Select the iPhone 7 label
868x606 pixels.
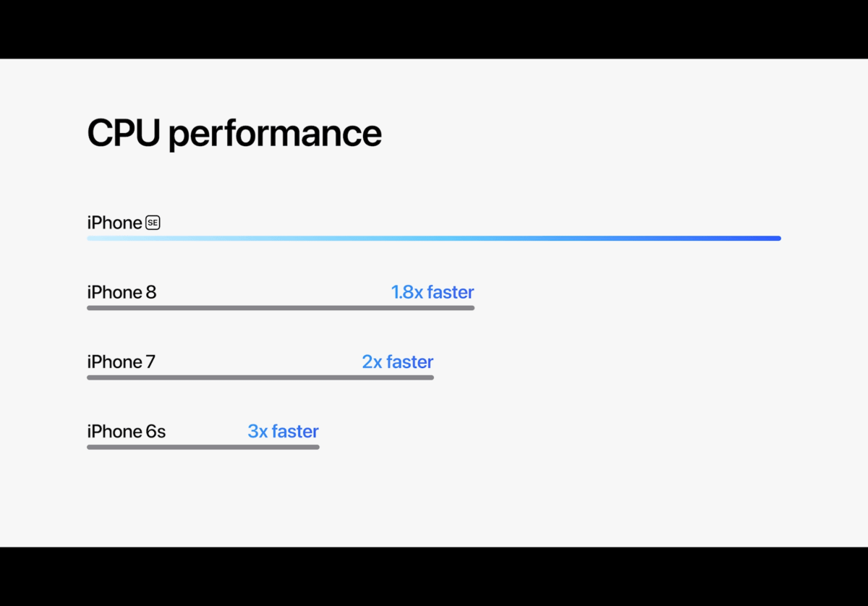pos(122,362)
